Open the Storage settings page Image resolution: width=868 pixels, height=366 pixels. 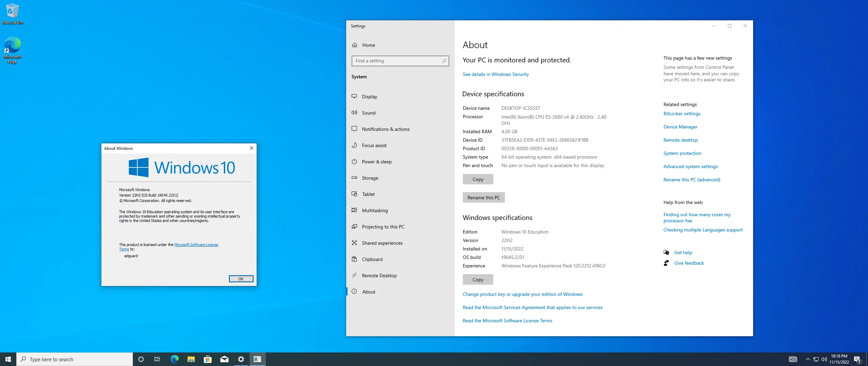370,178
